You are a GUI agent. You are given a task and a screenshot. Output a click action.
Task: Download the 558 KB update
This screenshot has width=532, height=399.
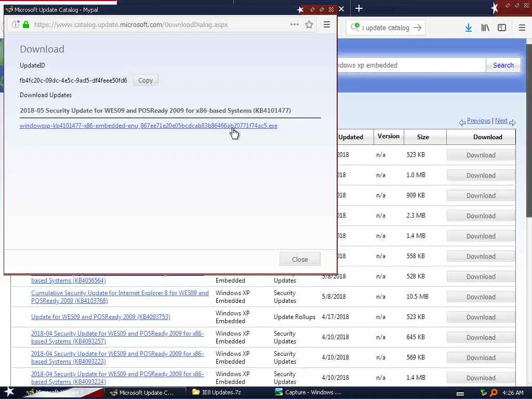[481, 257]
